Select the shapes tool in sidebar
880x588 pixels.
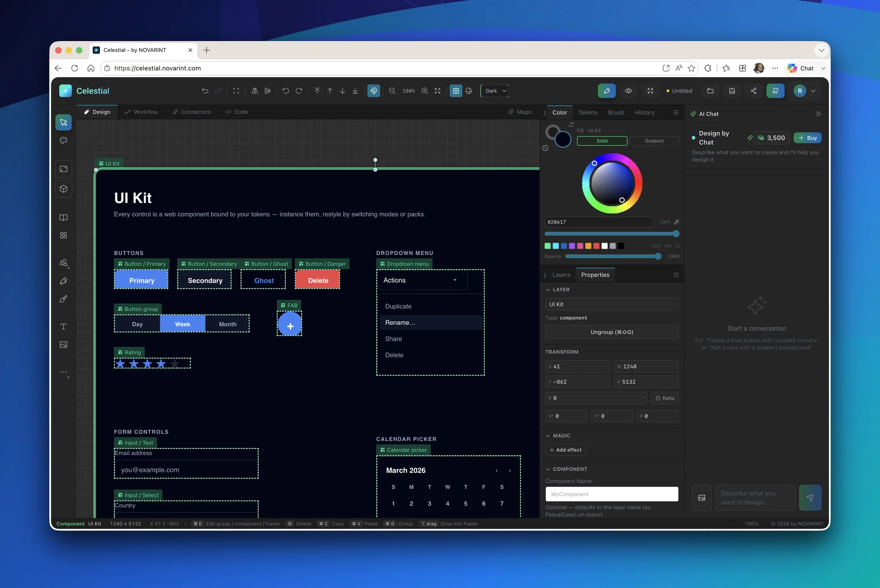(64, 263)
